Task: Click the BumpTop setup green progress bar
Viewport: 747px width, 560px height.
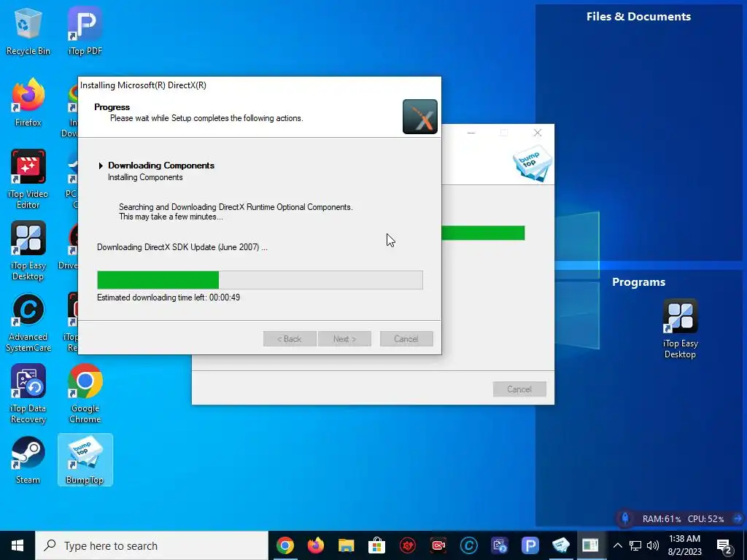Action: (x=483, y=233)
